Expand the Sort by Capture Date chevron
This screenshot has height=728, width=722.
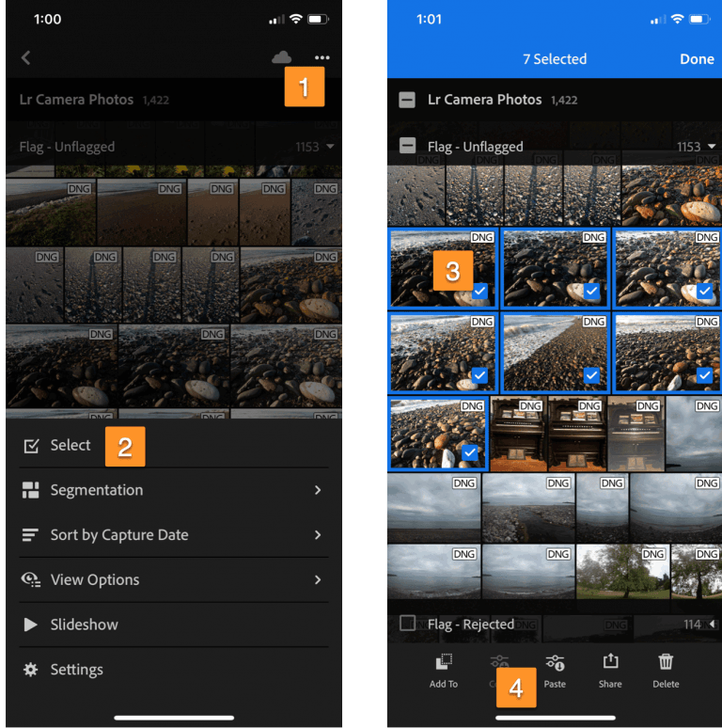point(318,535)
